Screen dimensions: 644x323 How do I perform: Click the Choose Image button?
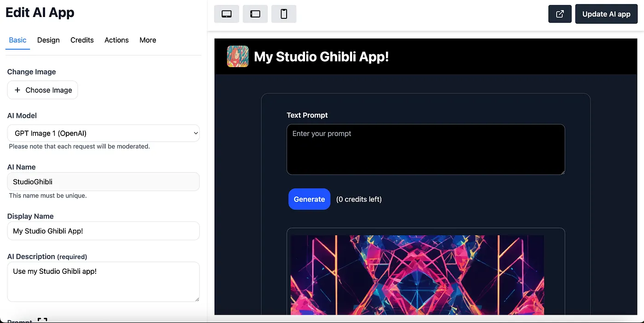[42, 90]
